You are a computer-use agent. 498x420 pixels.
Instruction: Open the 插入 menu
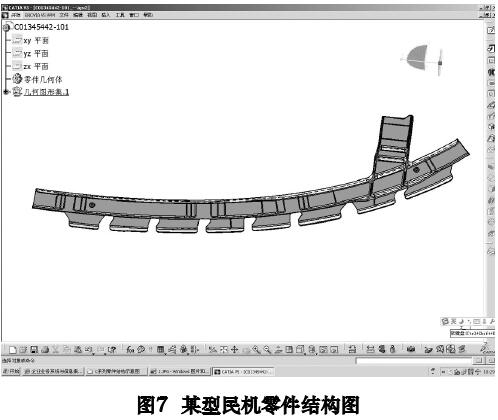point(105,15)
